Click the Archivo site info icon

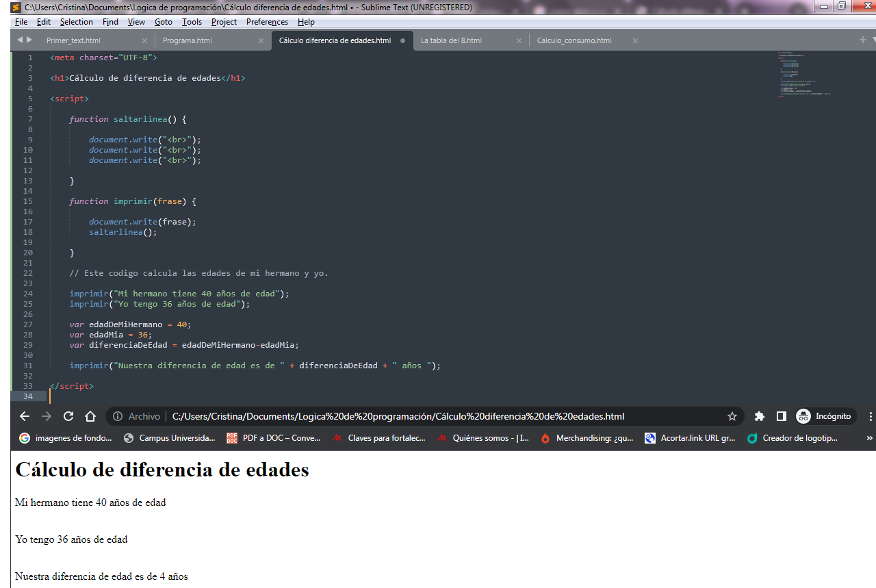point(118,416)
